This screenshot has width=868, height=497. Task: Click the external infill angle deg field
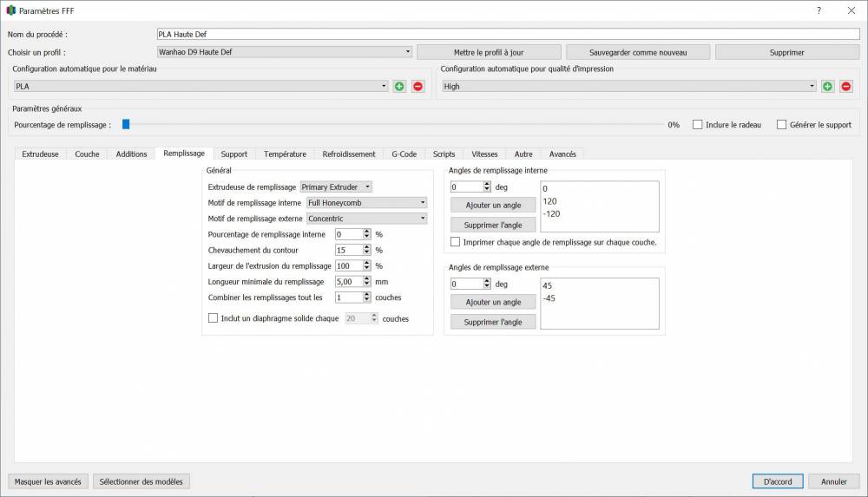(467, 284)
